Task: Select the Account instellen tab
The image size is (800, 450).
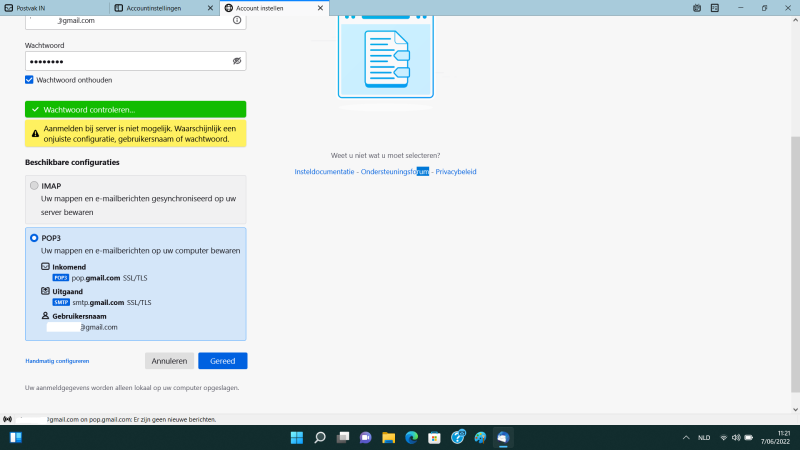Action: point(269,8)
